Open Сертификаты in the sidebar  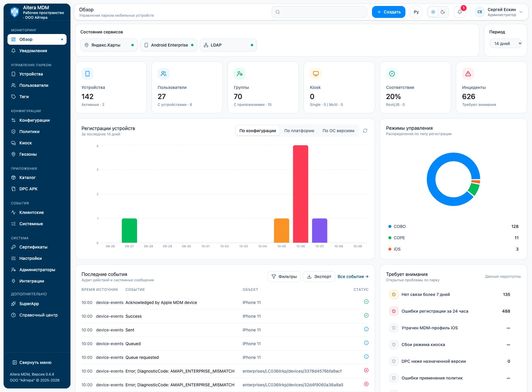(37, 247)
